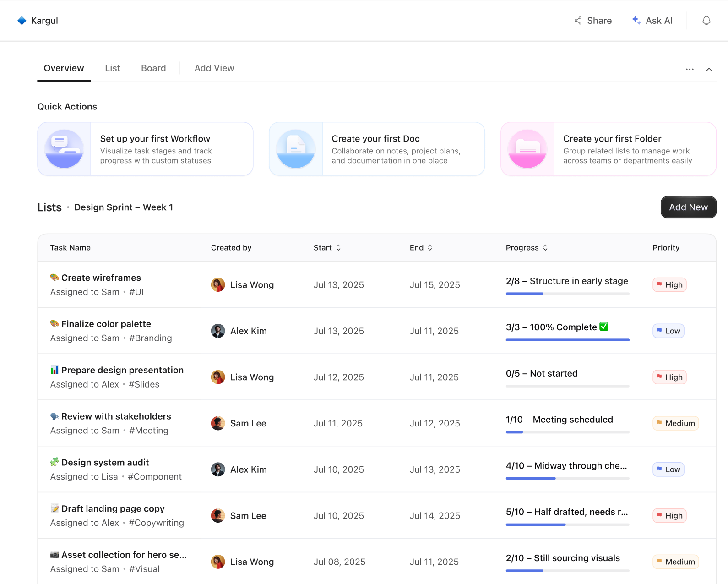Open the Draft landing page copy task

pos(113,509)
